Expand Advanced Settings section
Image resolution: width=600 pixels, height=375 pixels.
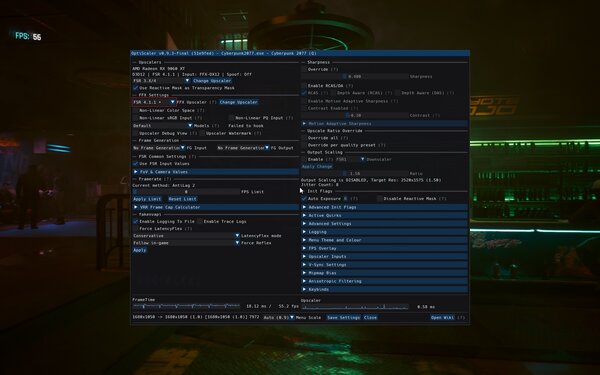click(384, 223)
